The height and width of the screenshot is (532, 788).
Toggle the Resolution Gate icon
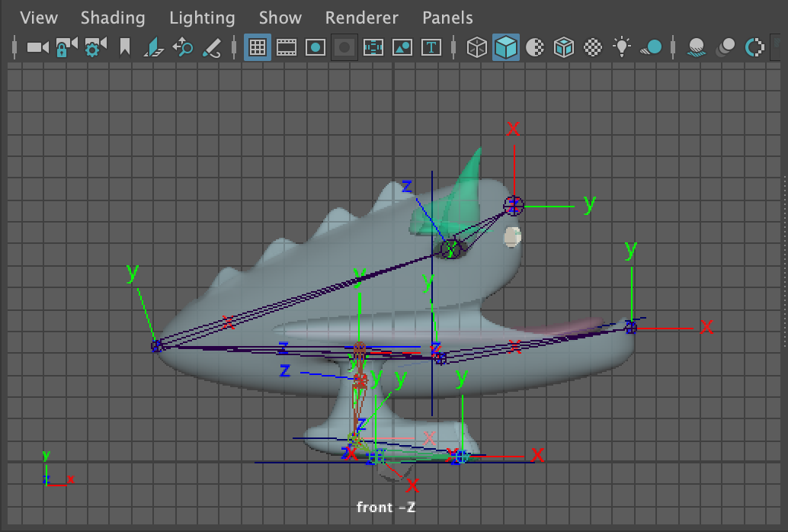click(315, 48)
